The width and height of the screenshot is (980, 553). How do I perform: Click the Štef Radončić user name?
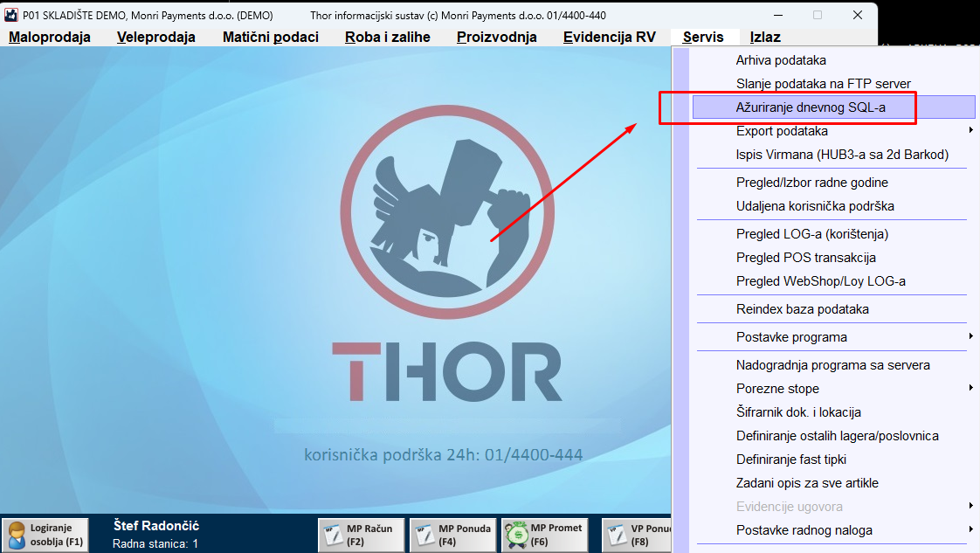[x=156, y=526]
